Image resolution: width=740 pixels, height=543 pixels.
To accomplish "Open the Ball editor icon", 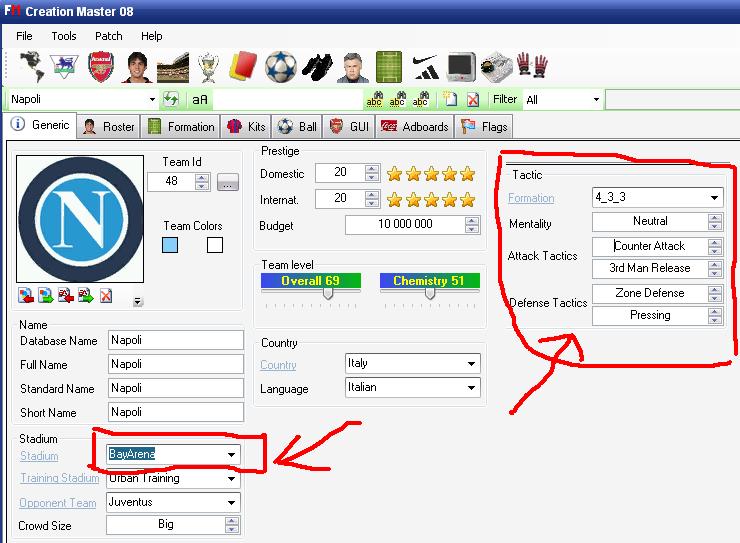I will click(281, 67).
